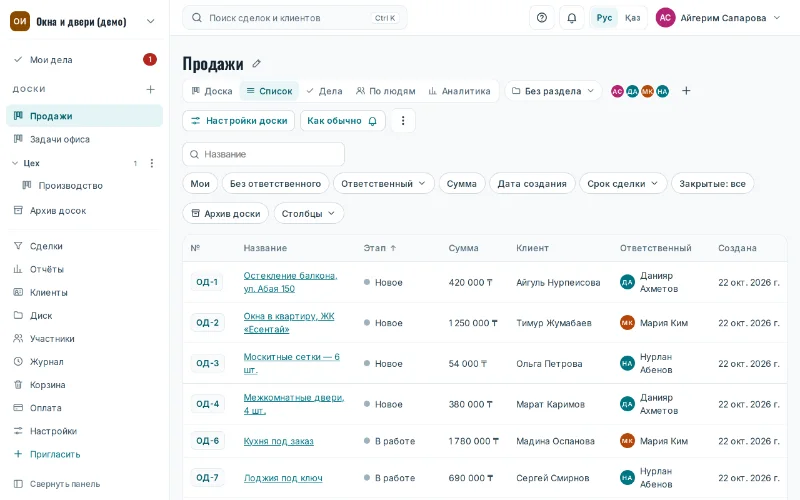This screenshot has height=500, width=800.
Task: Focus the Поиск сделок и клиентов search field
Action: click(x=294, y=18)
